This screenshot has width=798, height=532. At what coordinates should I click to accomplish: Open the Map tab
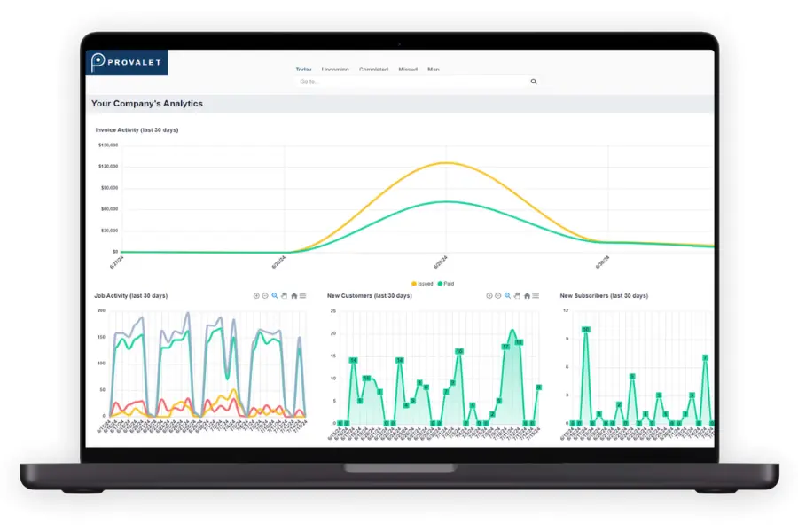point(433,69)
